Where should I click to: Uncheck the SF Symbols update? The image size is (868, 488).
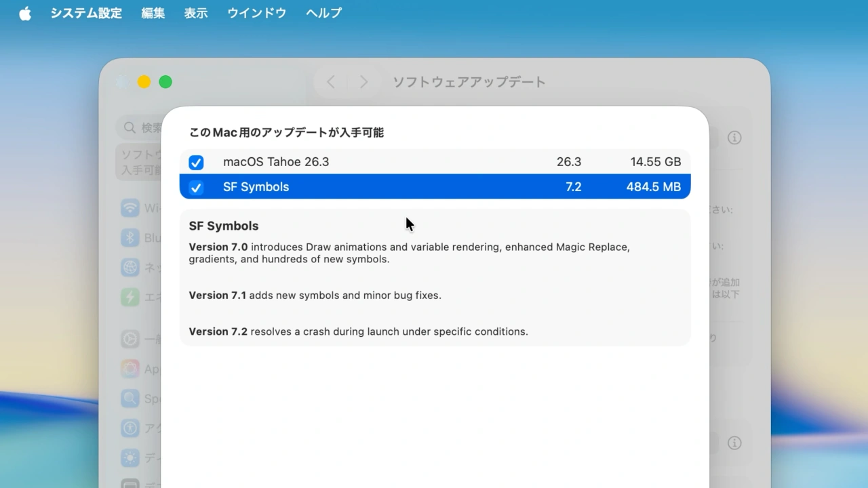tap(197, 187)
